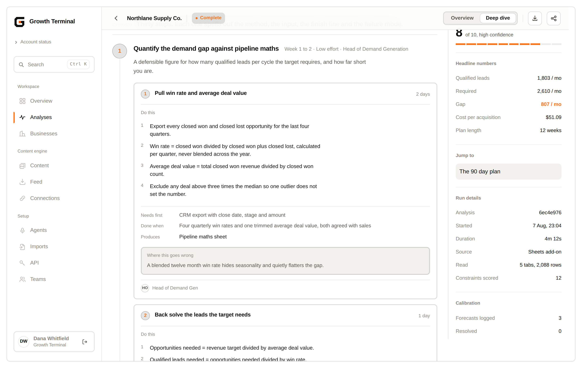Click the search magnifier icon
This screenshot has height=368, width=588.
(x=21, y=64)
